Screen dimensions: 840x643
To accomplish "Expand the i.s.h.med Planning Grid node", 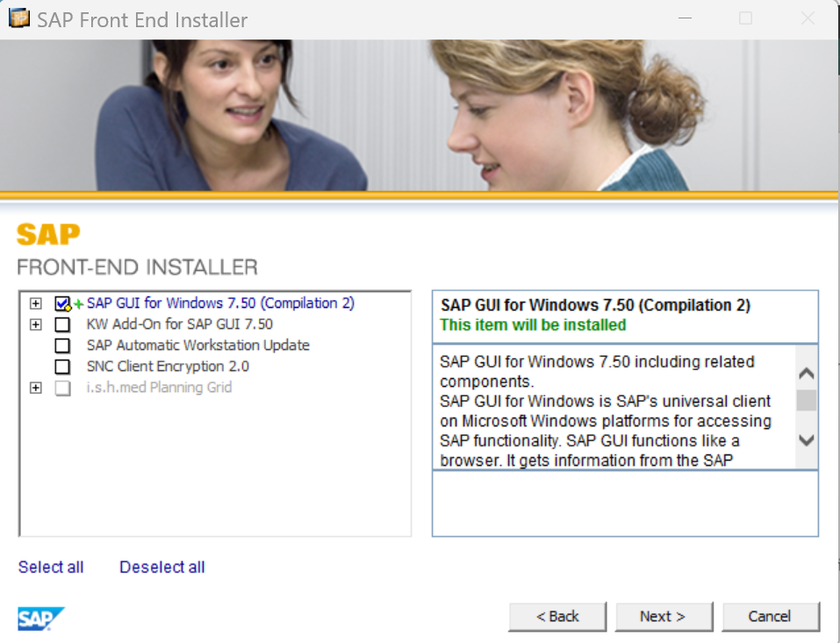I will (35, 388).
